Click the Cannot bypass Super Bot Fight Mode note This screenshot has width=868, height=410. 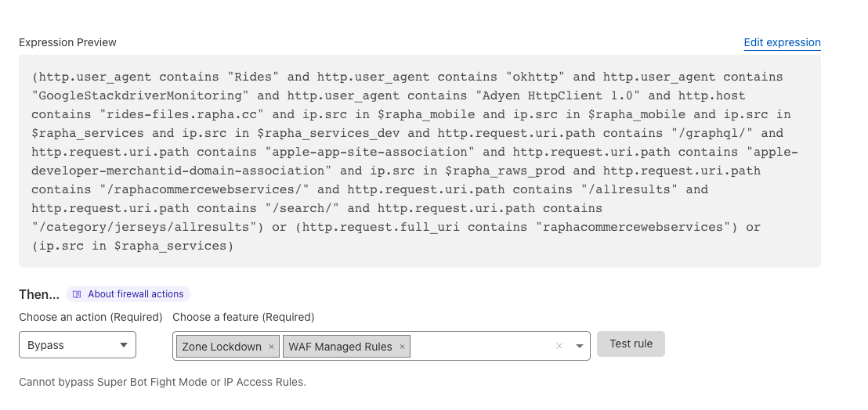[x=162, y=383]
